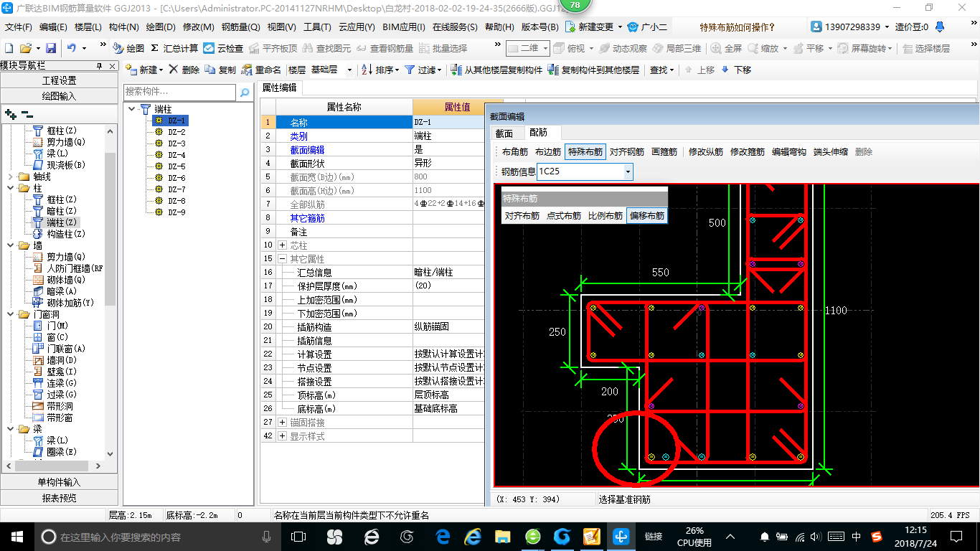980x551 pixels.
Task: Select 暗柱(Z) in navigation tree
Action: [x=61, y=211]
